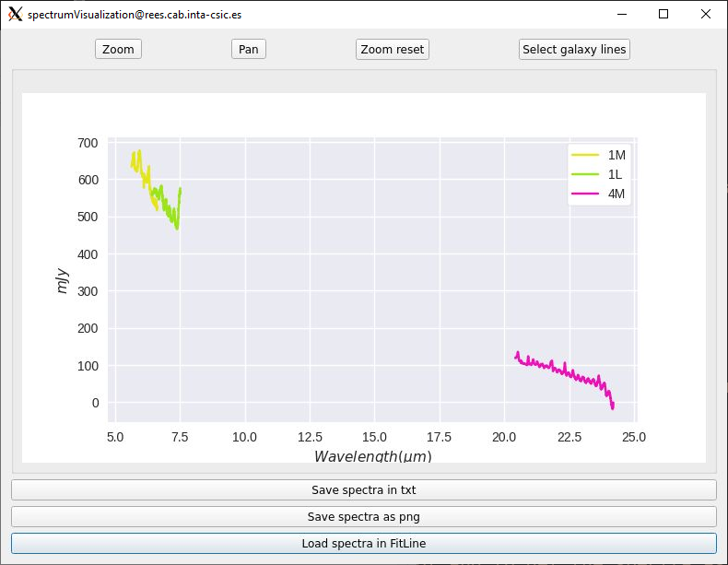Click the mJy y-axis label

tap(63, 281)
